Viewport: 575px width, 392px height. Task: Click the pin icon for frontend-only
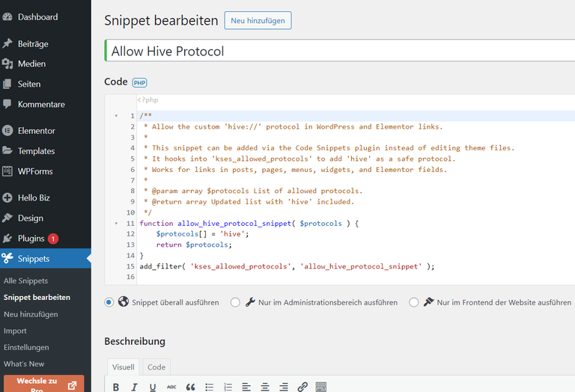pyautogui.click(x=428, y=302)
